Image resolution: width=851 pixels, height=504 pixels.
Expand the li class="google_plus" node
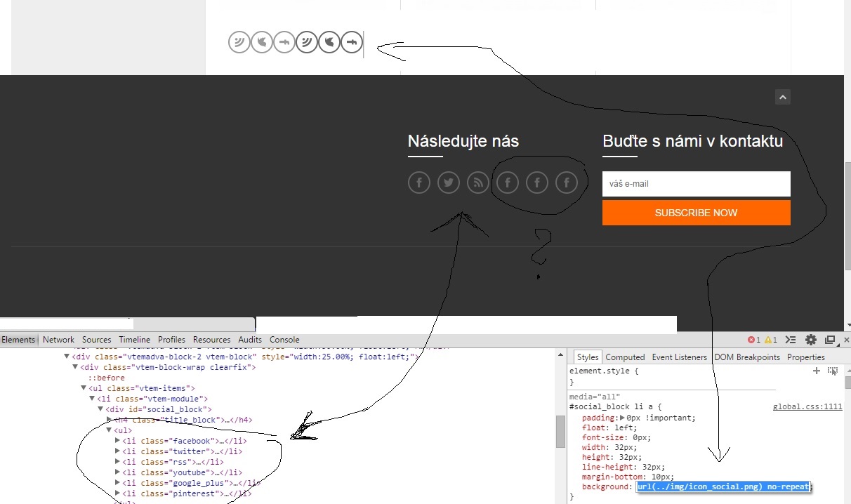(117, 483)
